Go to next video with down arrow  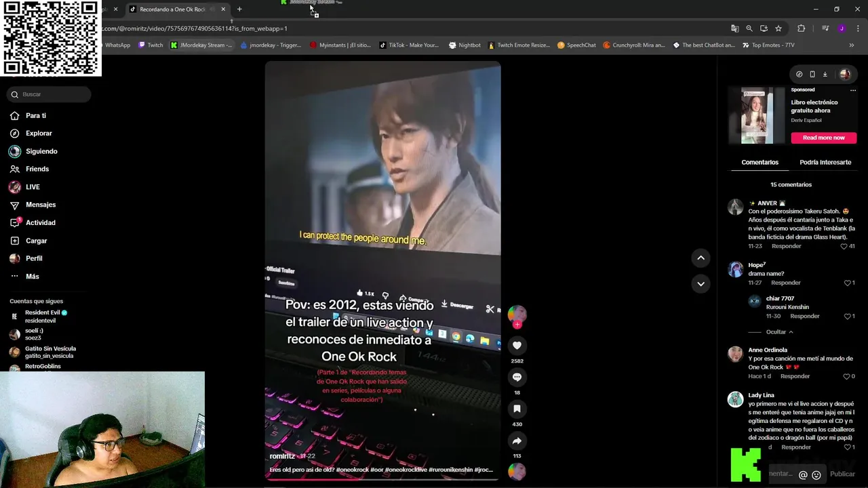point(701,283)
